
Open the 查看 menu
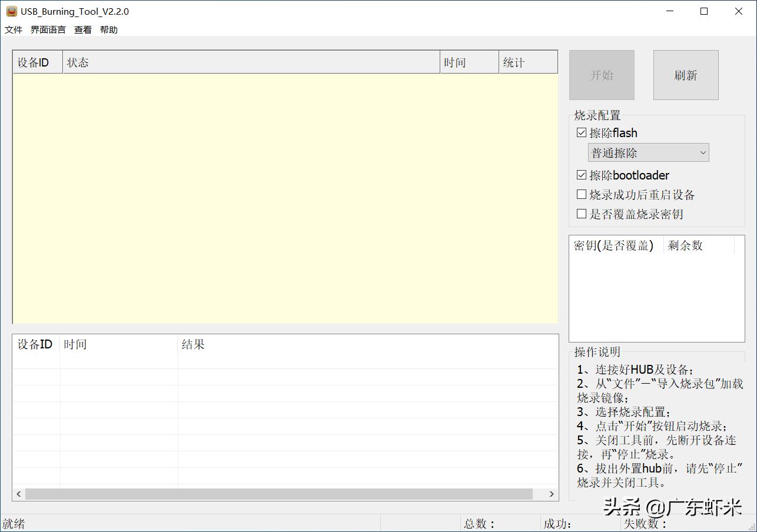pyautogui.click(x=83, y=29)
